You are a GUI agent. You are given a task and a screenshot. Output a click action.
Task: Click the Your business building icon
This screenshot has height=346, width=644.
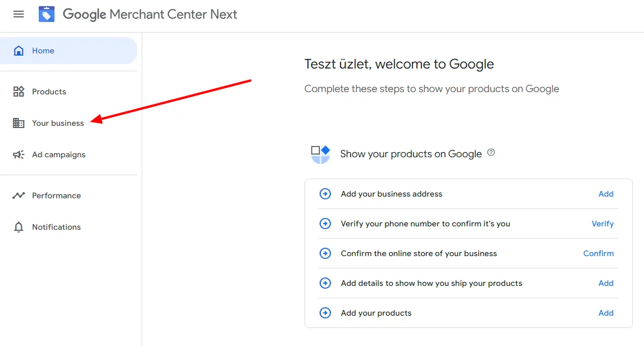click(x=19, y=123)
